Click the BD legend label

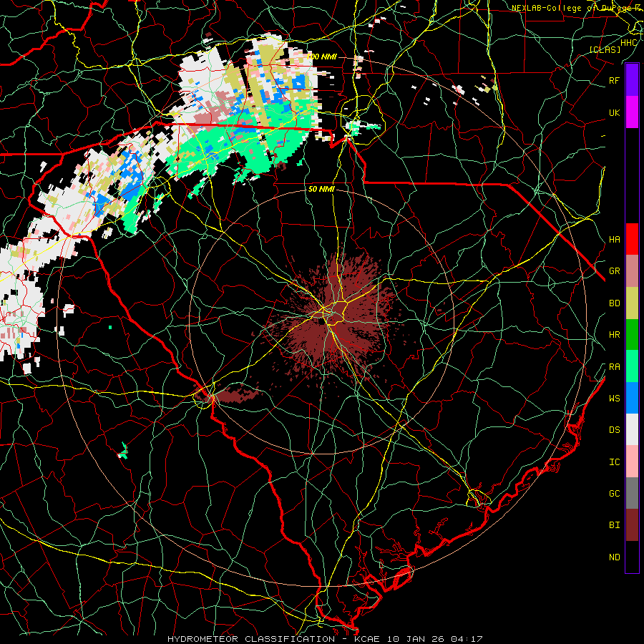[614, 303]
